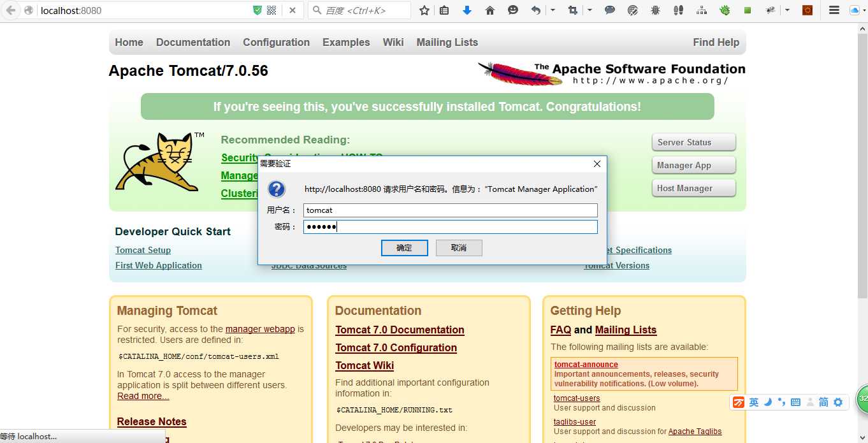Image resolution: width=868 pixels, height=443 pixels.
Task: Open the browser hamburger menu
Action: click(834, 10)
